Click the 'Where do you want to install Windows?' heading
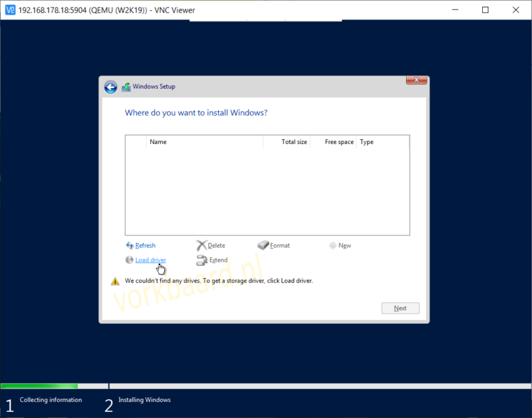The height and width of the screenshot is (418, 532). pos(196,113)
